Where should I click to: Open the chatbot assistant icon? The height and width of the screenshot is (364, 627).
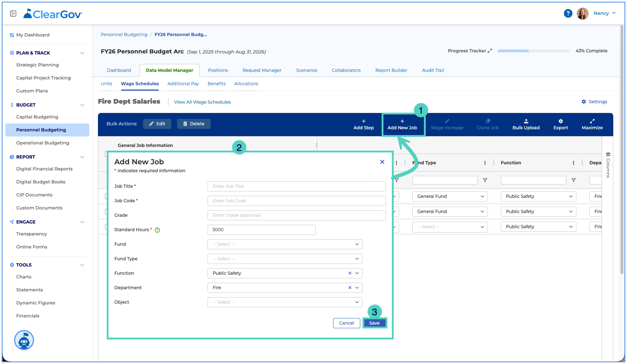pyautogui.click(x=24, y=340)
